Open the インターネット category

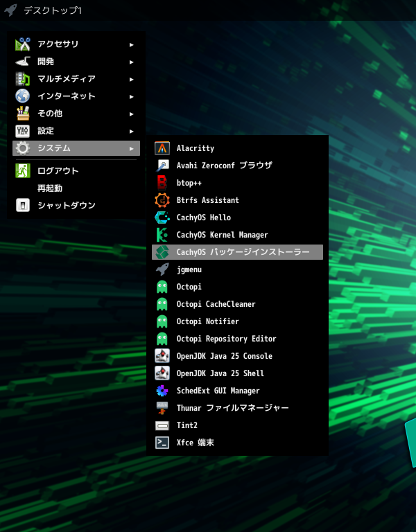[x=76, y=96]
